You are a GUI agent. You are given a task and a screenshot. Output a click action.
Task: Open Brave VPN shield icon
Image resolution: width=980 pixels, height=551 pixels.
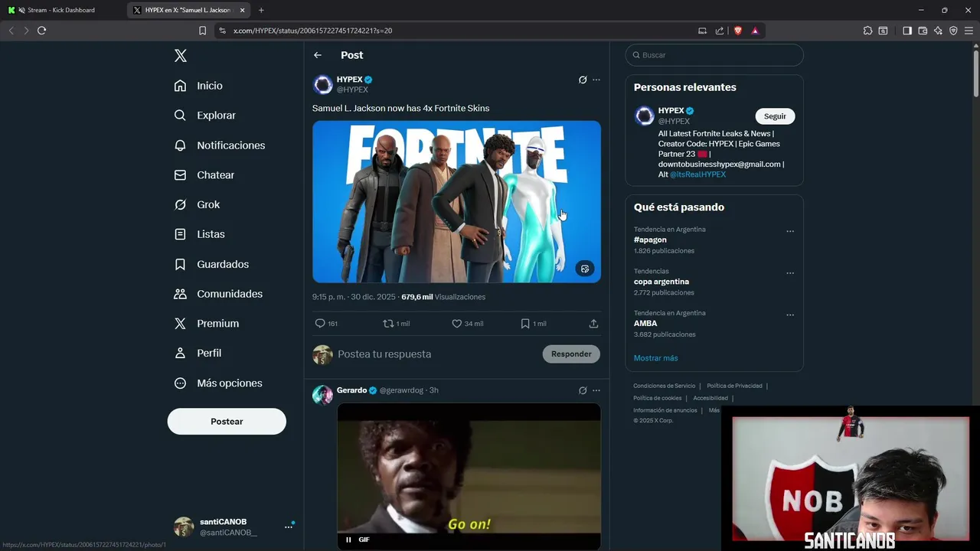point(953,31)
